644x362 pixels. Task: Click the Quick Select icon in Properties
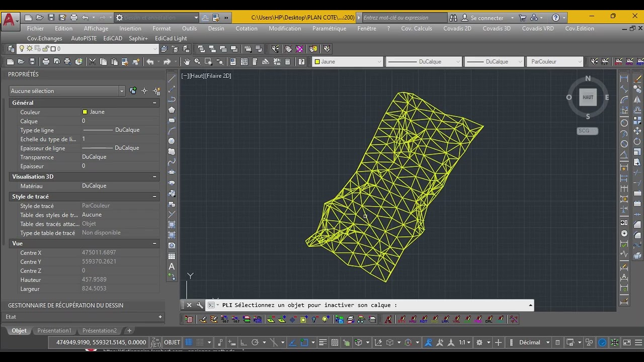[x=156, y=91]
